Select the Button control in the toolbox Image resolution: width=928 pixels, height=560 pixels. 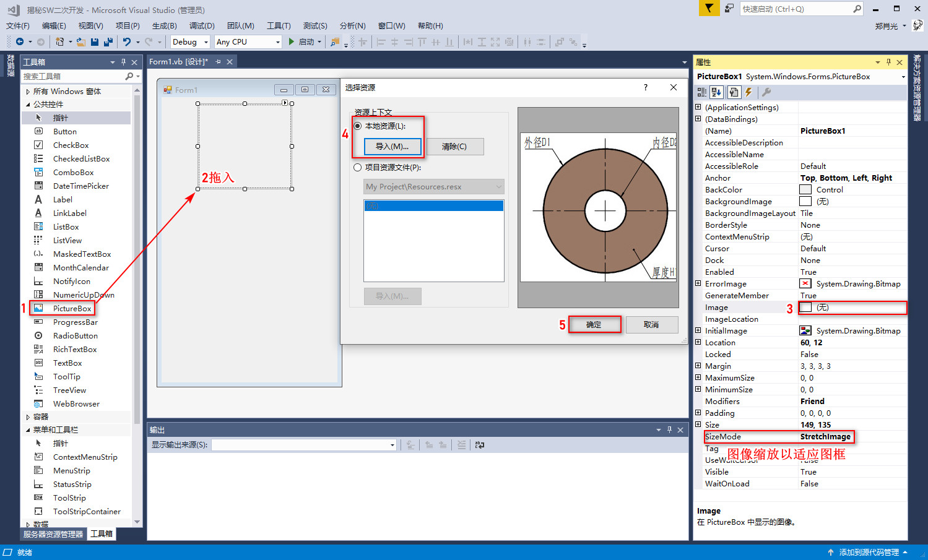pyautogui.click(x=64, y=131)
